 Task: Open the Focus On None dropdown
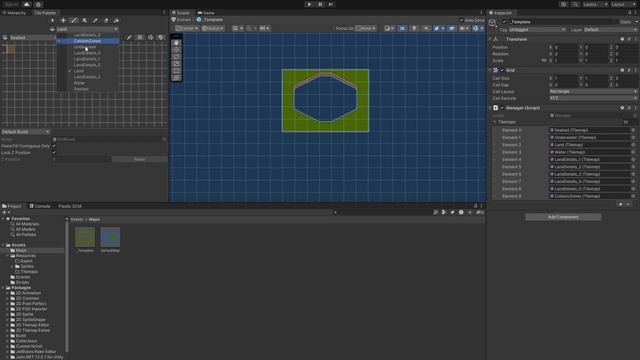click(366, 28)
